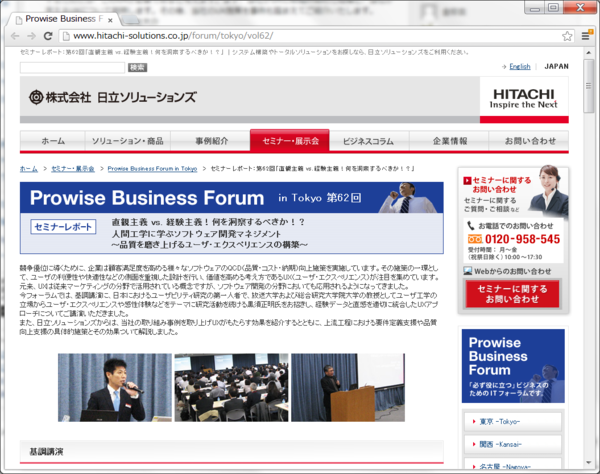The width and height of the screenshot is (600, 474).
Task: Open Prowise Business Forum sidebar banner
Action: click(x=513, y=366)
